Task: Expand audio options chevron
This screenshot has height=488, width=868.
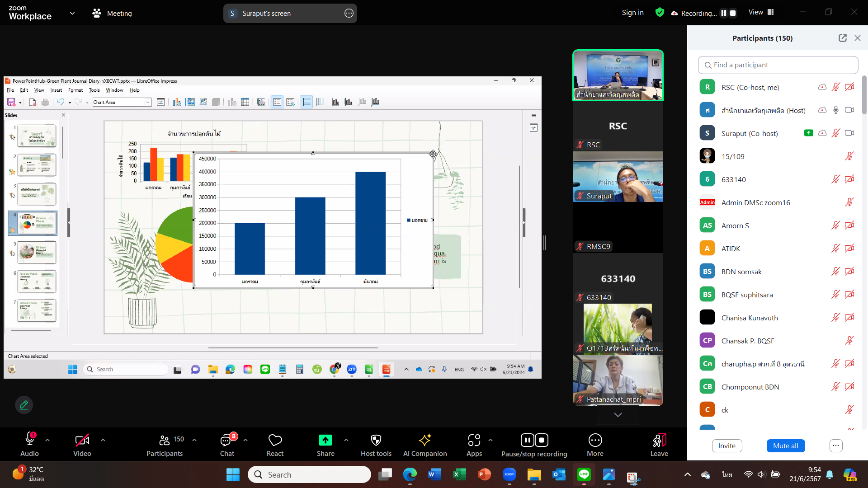Action: (47, 440)
